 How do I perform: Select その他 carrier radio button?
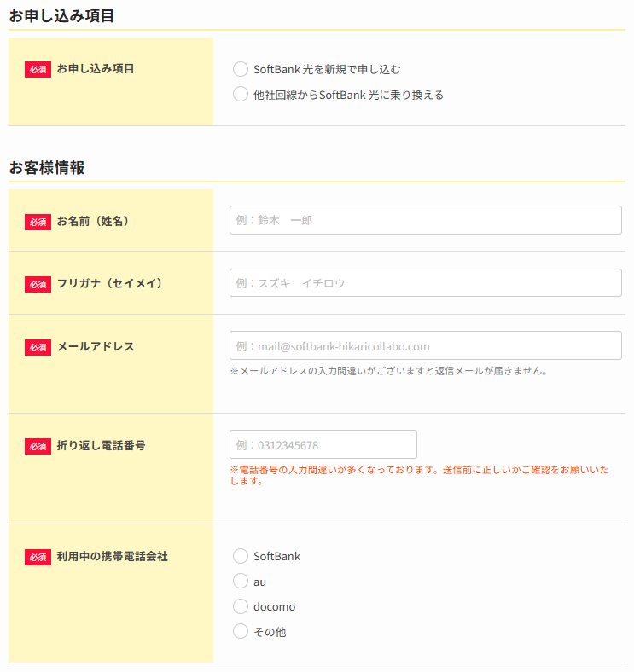241,631
